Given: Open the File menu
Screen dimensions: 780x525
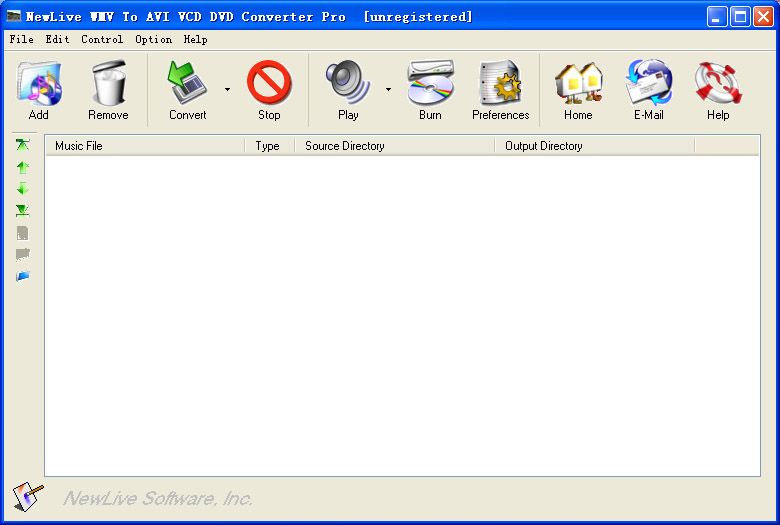Looking at the screenshot, I should click(x=21, y=39).
